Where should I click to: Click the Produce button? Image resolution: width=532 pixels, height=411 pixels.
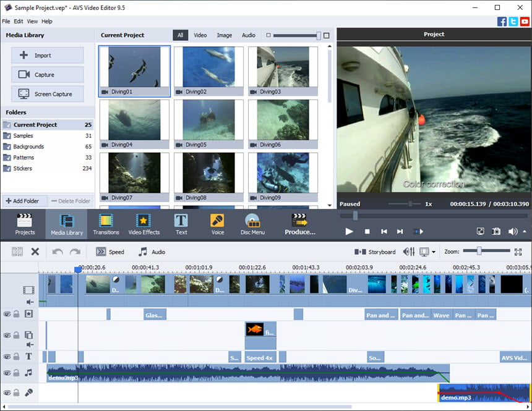click(x=300, y=224)
